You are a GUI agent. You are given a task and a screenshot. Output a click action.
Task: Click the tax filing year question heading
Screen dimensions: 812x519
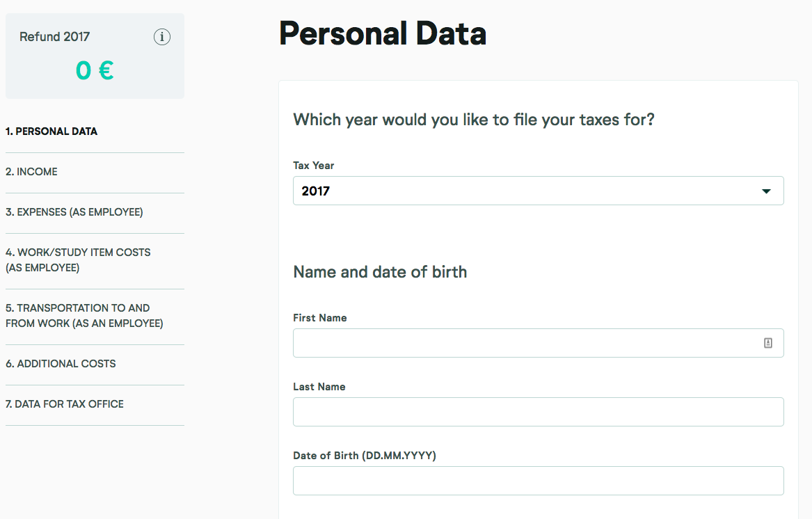[x=474, y=120]
